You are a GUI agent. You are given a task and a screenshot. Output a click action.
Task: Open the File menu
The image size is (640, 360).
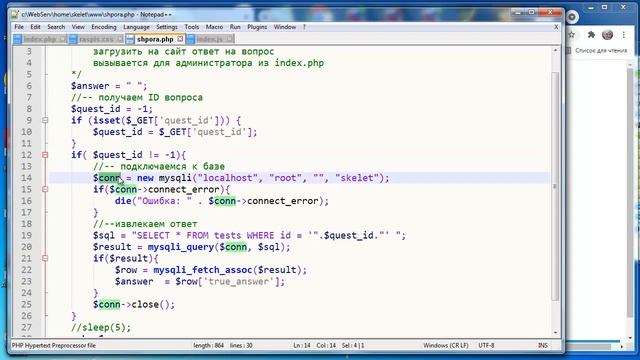click(x=19, y=27)
